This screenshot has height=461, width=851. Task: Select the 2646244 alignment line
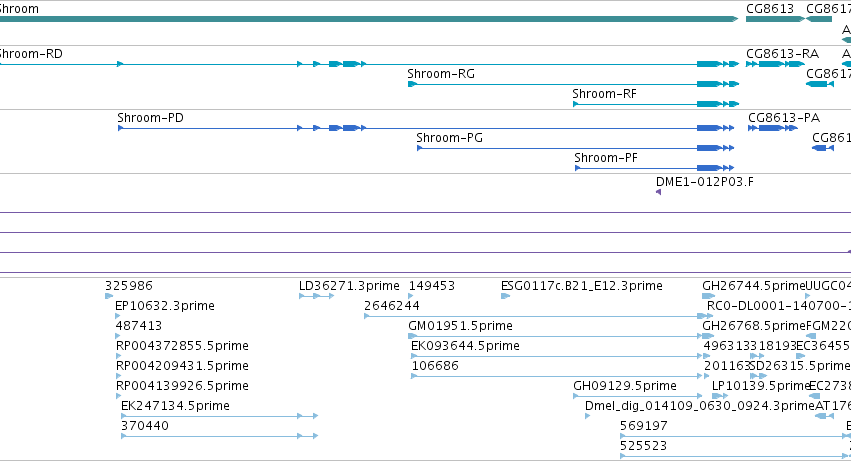coord(538,316)
